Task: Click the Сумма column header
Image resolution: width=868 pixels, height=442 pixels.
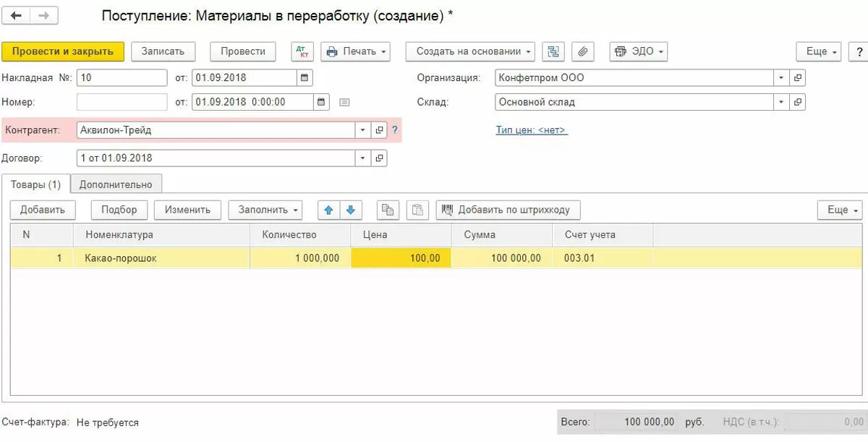Action: [502, 234]
